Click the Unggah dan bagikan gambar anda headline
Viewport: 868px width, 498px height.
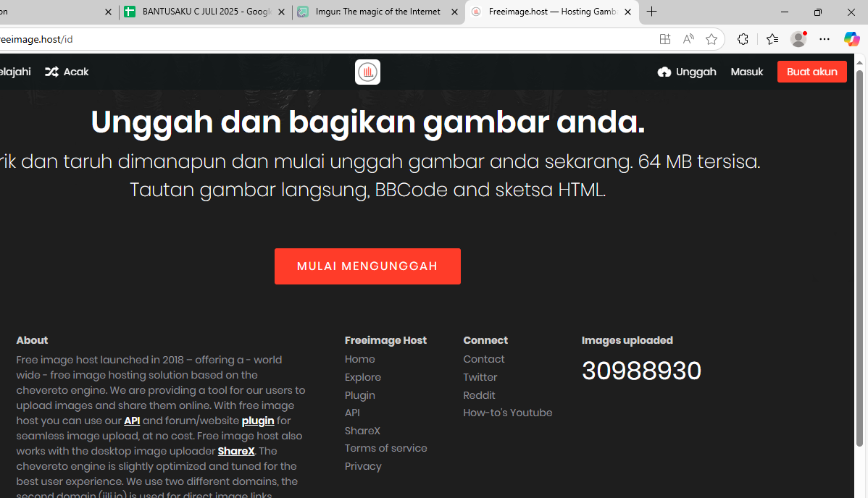point(367,122)
